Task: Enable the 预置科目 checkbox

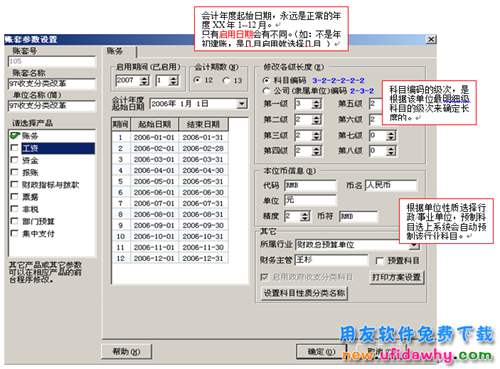Action: click(379, 261)
